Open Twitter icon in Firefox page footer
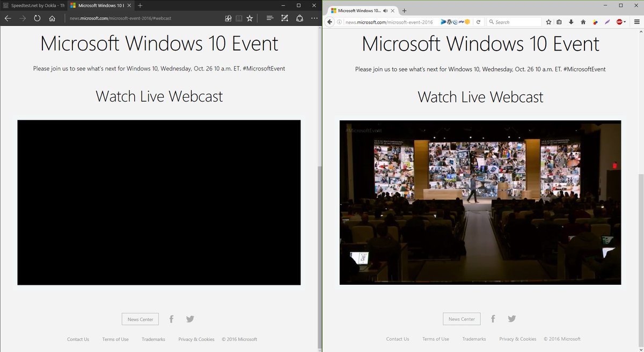The image size is (644, 352). pyautogui.click(x=511, y=319)
